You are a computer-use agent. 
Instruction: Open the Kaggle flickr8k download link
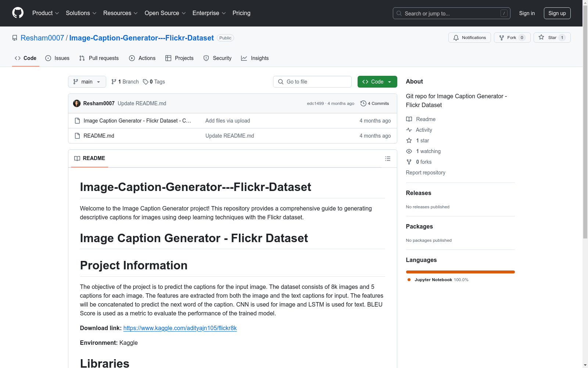(180, 328)
